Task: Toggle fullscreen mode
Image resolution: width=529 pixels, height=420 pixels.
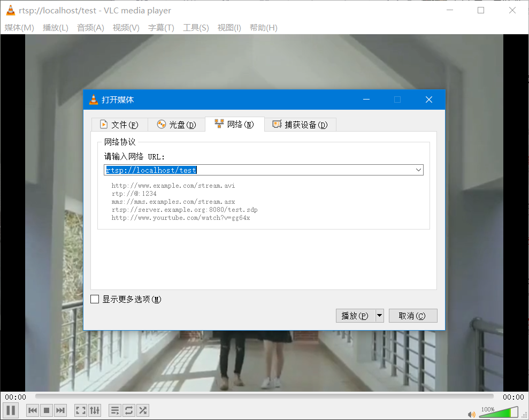Action: pos(80,410)
